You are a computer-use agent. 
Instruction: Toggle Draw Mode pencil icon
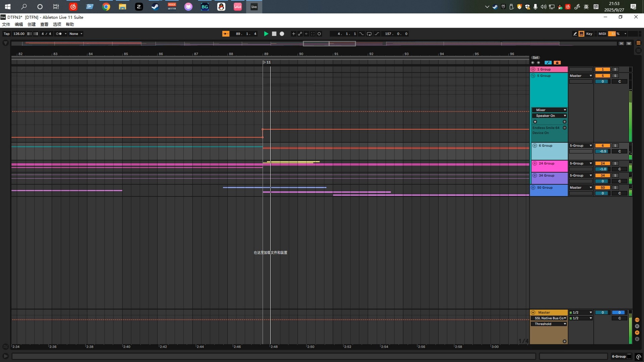(x=575, y=34)
